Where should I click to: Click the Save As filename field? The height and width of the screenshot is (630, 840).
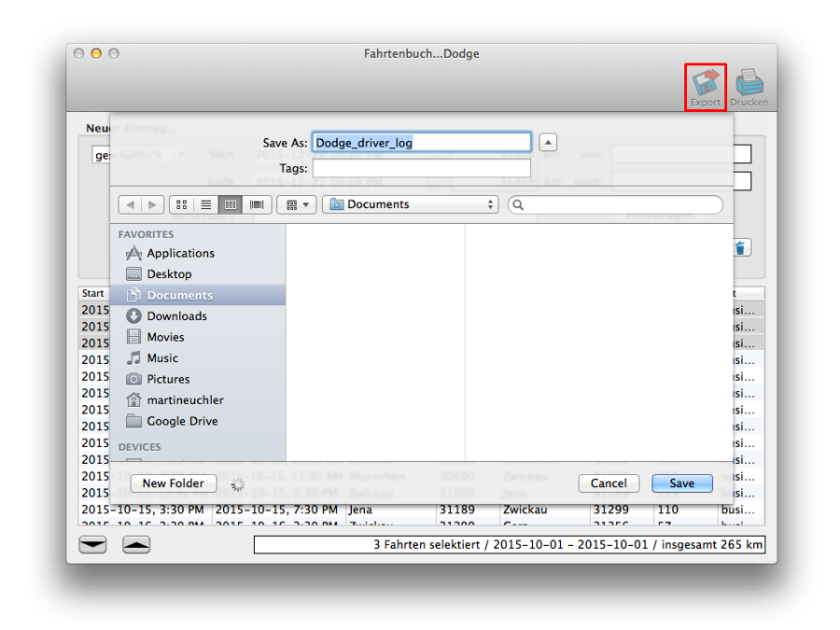coord(421,143)
